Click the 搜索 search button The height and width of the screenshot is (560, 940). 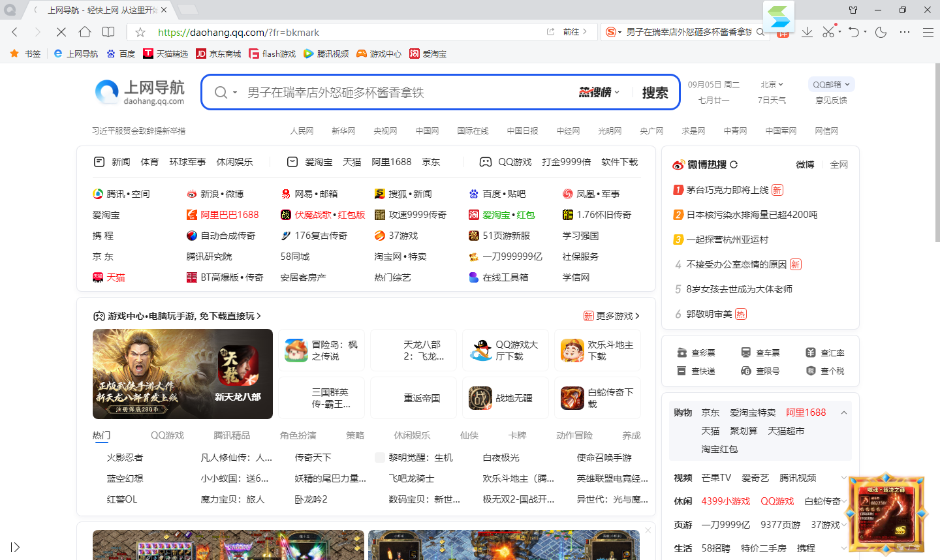[655, 92]
